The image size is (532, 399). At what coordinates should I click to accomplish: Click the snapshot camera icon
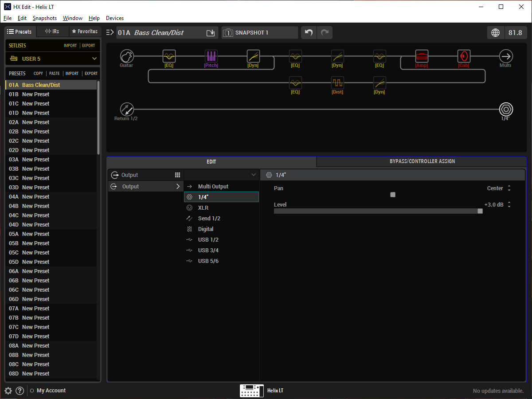click(228, 33)
